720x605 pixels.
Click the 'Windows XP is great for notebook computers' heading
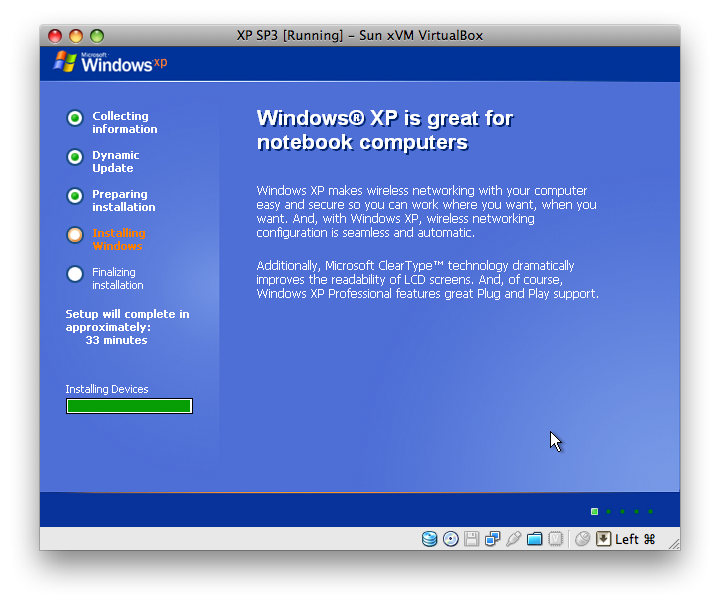pyautogui.click(x=385, y=130)
